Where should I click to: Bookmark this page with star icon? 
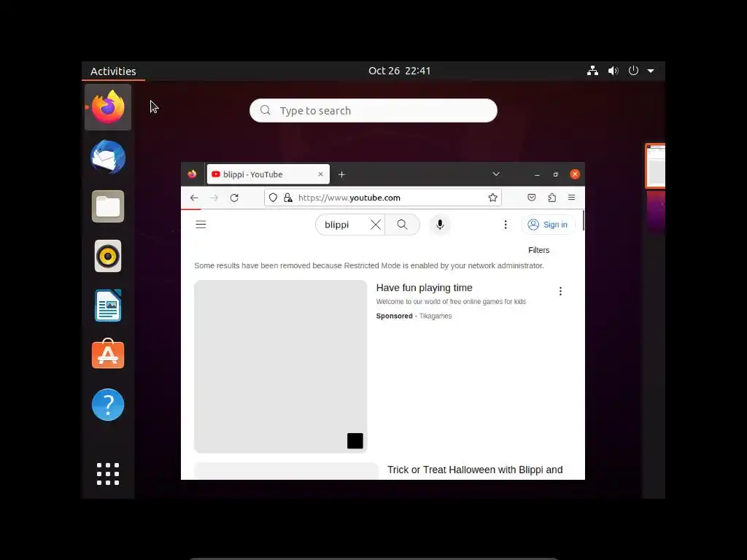pos(492,198)
